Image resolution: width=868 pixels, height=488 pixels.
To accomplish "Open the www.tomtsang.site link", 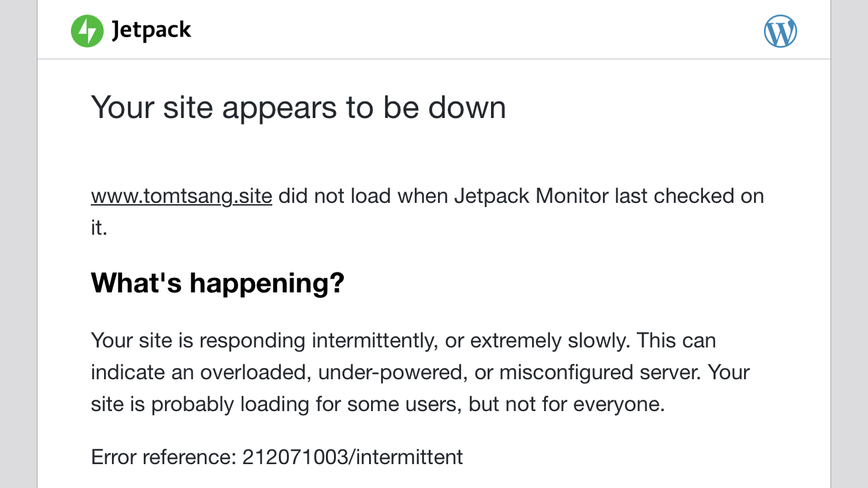I will click(x=182, y=196).
